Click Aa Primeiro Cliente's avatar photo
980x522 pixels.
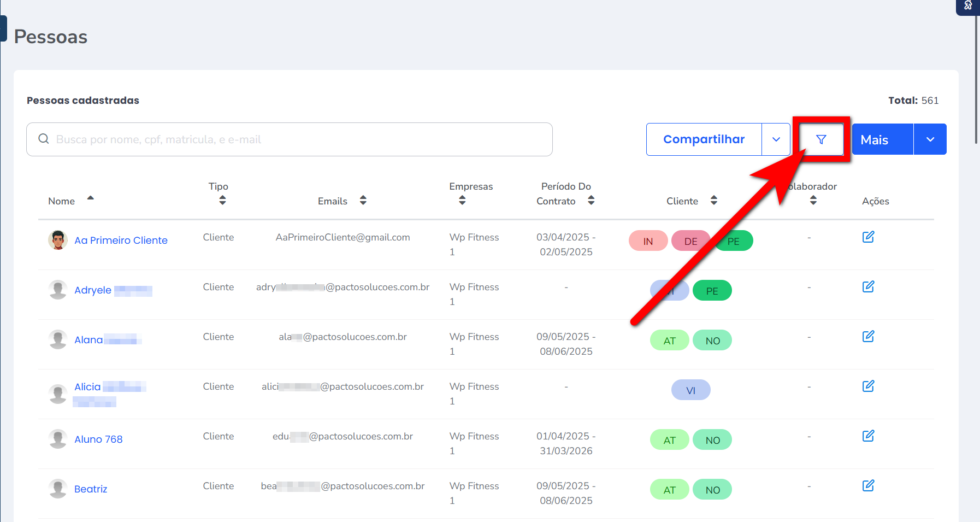[58, 240]
